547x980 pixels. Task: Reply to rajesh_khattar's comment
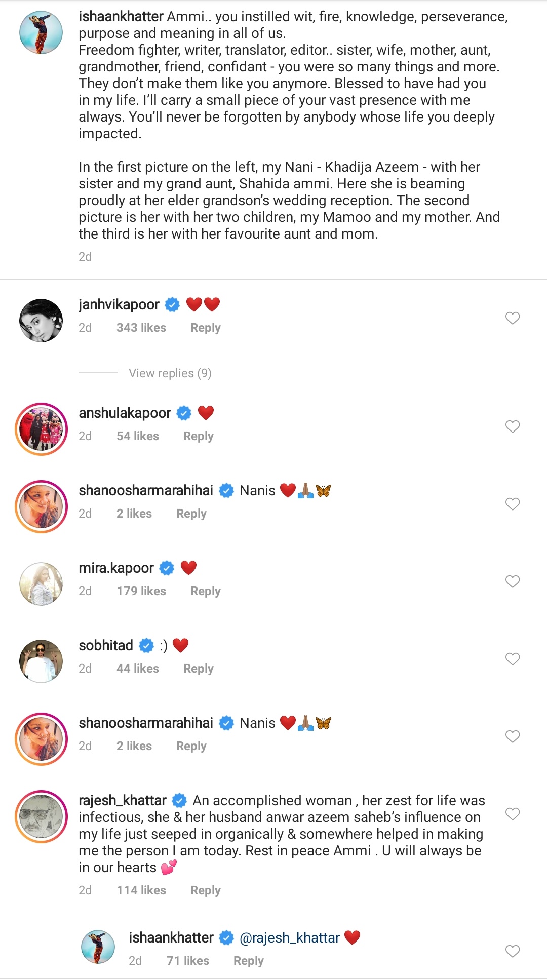(205, 890)
